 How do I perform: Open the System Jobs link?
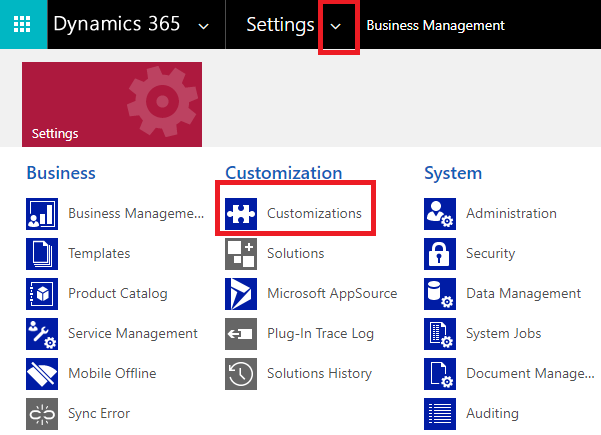coord(503,334)
